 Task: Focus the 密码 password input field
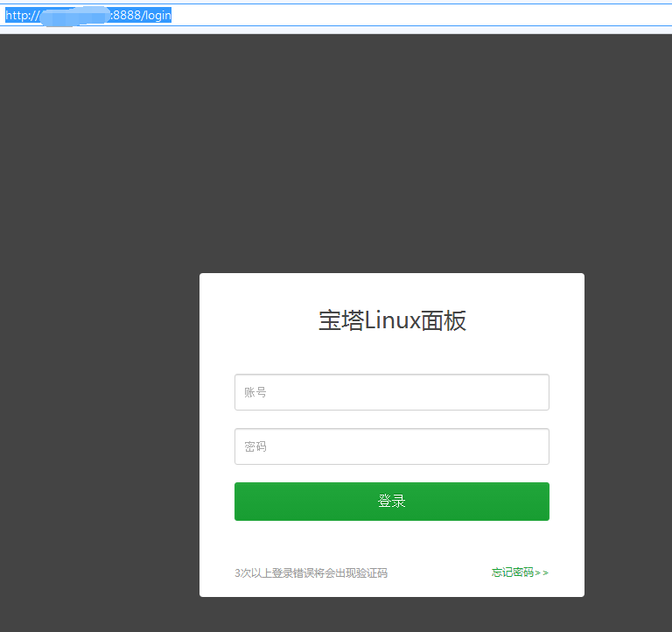(x=392, y=446)
